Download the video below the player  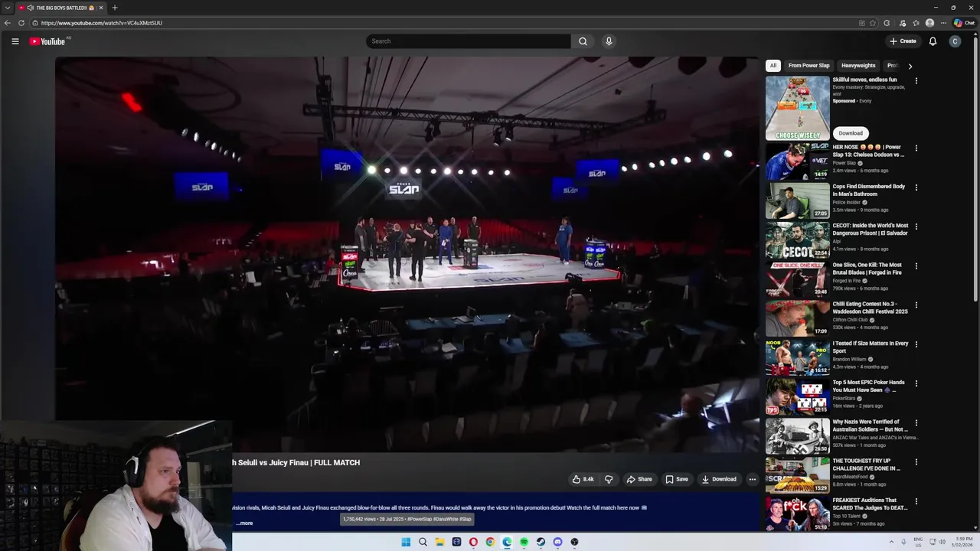(719, 479)
